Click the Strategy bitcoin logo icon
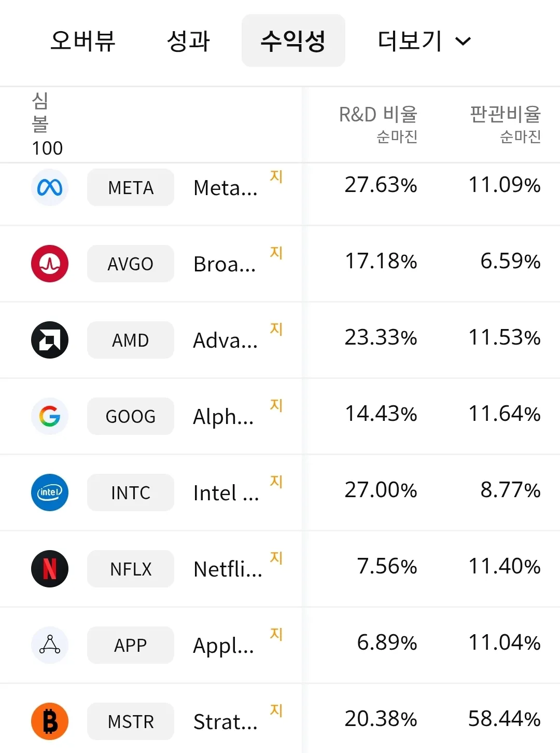Screen dimensions: 560x753 (50, 721)
